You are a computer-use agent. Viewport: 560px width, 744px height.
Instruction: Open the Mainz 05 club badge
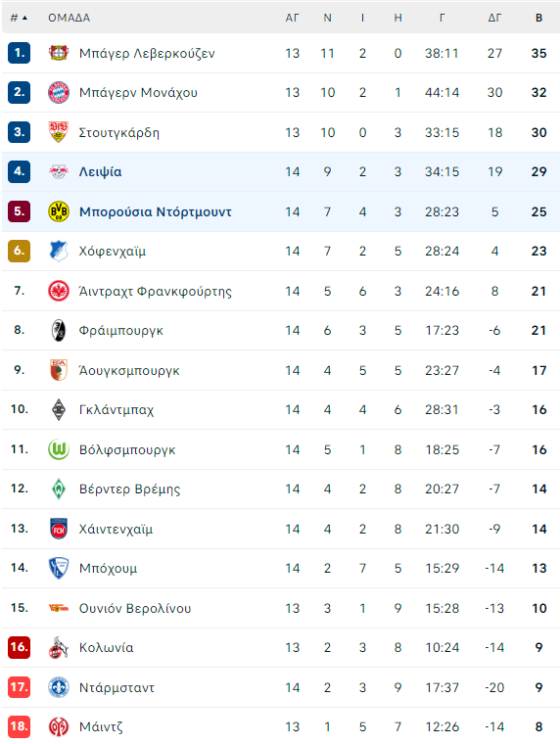pyautogui.click(x=59, y=726)
